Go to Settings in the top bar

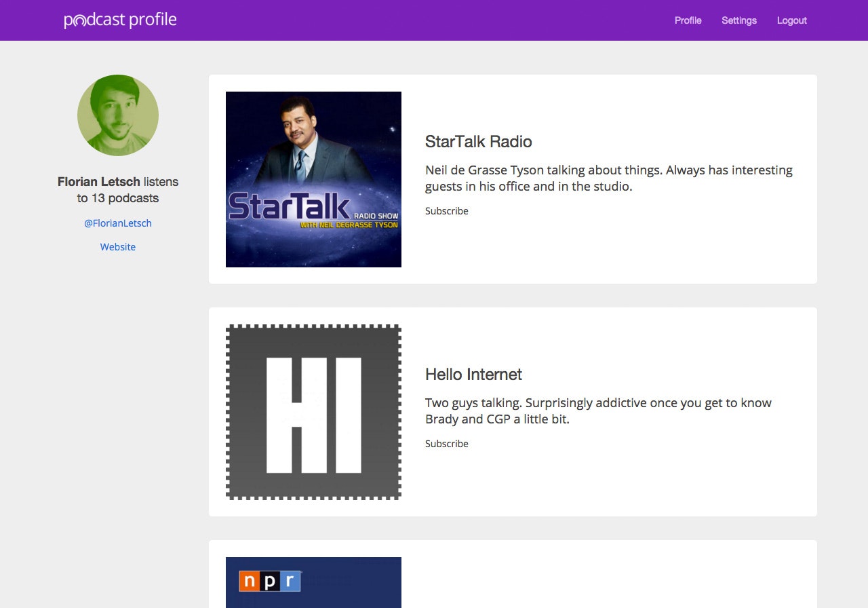(x=738, y=20)
